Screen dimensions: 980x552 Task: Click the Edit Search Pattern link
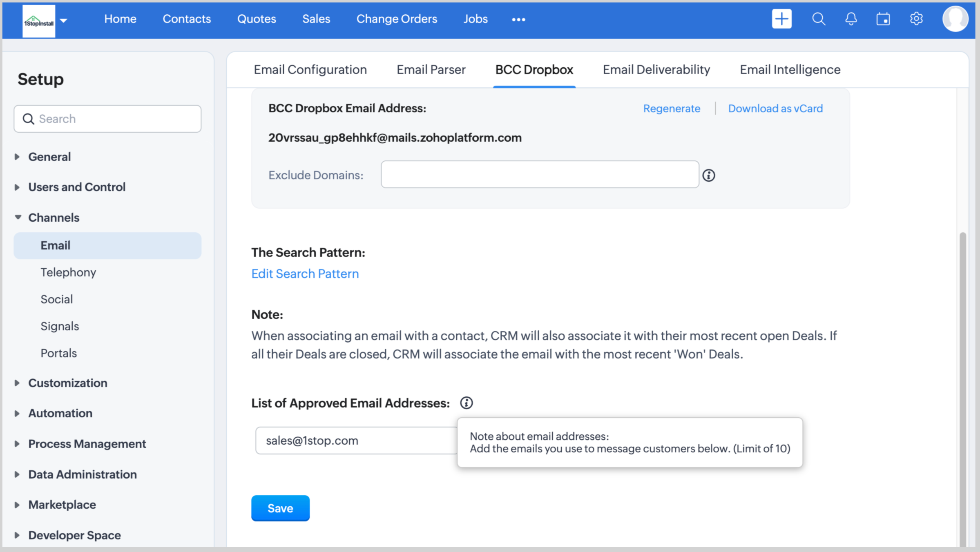tap(305, 274)
